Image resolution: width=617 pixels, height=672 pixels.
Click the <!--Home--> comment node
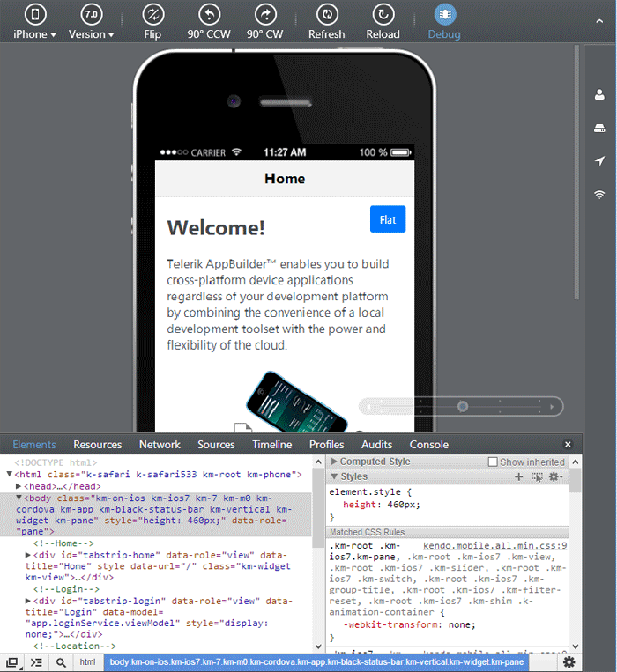(x=63, y=543)
